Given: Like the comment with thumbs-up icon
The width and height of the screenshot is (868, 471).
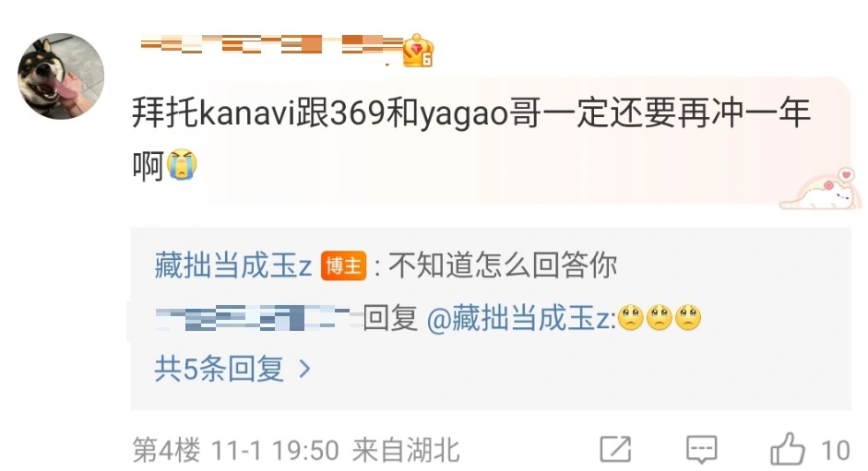Looking at the screenshot, I should coord(787,449).
